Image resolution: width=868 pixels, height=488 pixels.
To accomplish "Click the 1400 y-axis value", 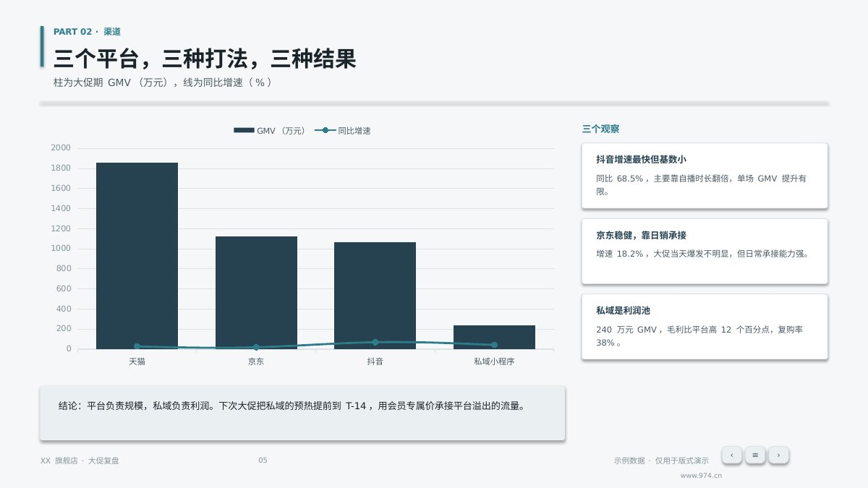I will click(x=61, y=209).
